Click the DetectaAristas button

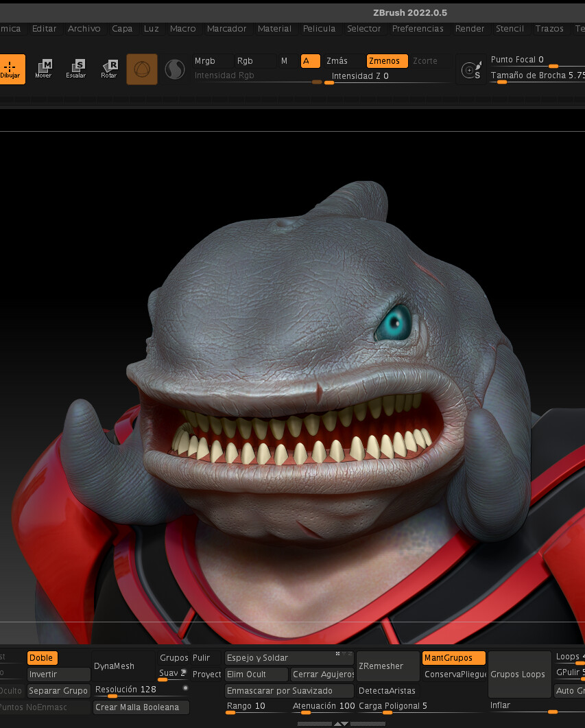click(388, 690)
